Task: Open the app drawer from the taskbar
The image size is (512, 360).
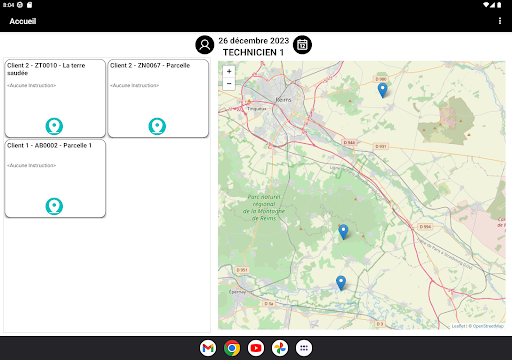Action: click(304, 348)
